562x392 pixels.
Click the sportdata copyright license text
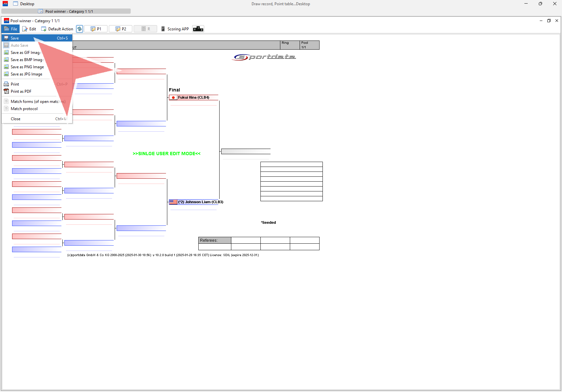coord(163,255)
